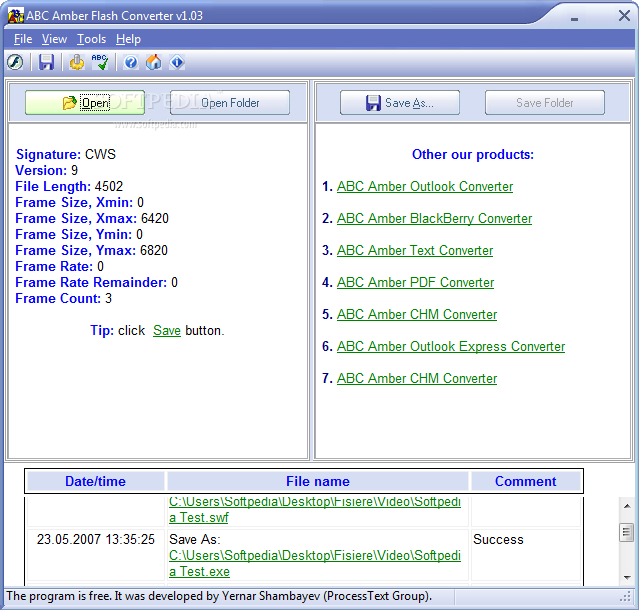Click the Open Folder button
The width and height of the screenshot is (639, 610).
(230, 103)
